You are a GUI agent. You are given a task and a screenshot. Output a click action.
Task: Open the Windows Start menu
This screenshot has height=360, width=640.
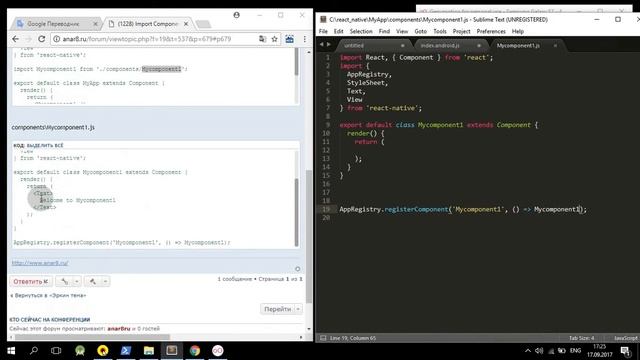[x=11, y=351]
